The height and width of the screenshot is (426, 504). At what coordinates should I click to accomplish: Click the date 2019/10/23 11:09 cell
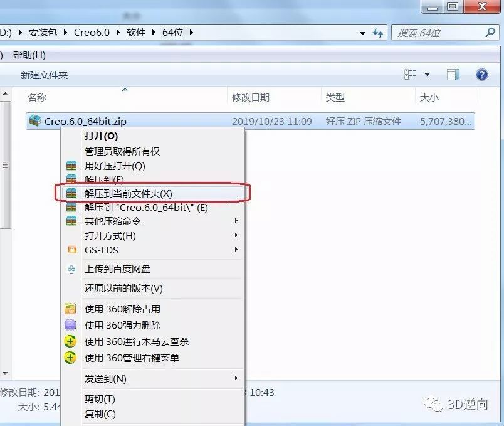click(x=272, y=121)
